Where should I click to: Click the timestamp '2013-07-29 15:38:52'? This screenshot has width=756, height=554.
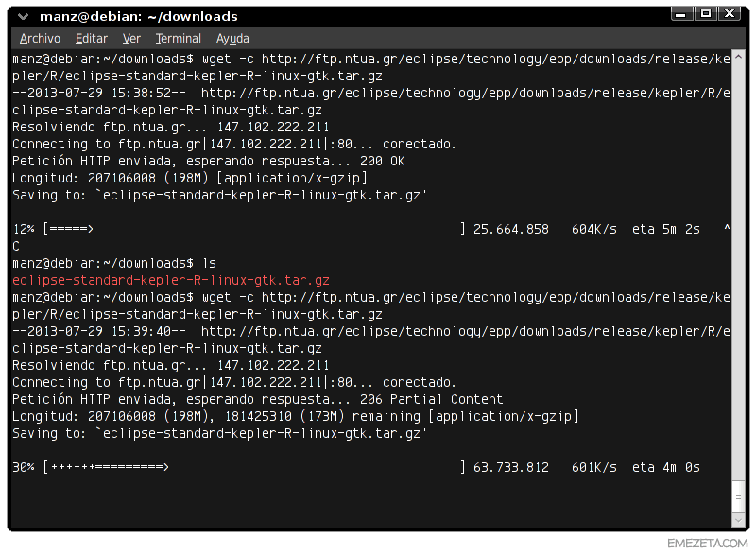tap(99, 93)
